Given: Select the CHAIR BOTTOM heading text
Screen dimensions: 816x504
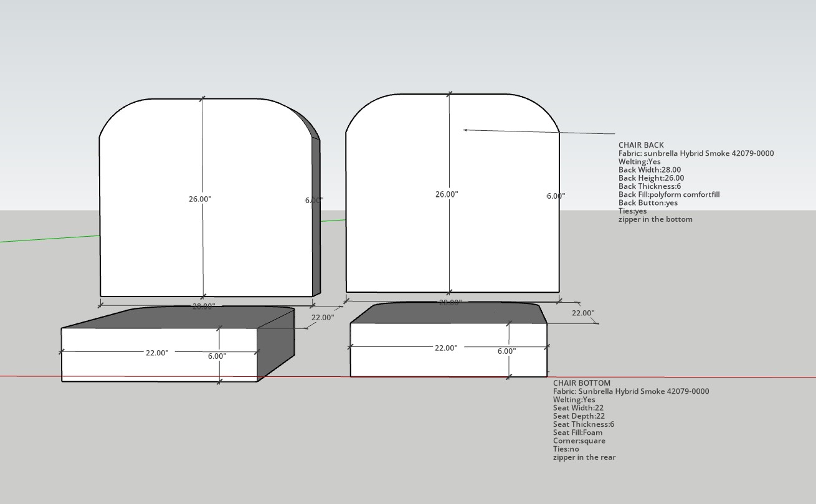Looking at the screenshot, I should pos(582,383).
